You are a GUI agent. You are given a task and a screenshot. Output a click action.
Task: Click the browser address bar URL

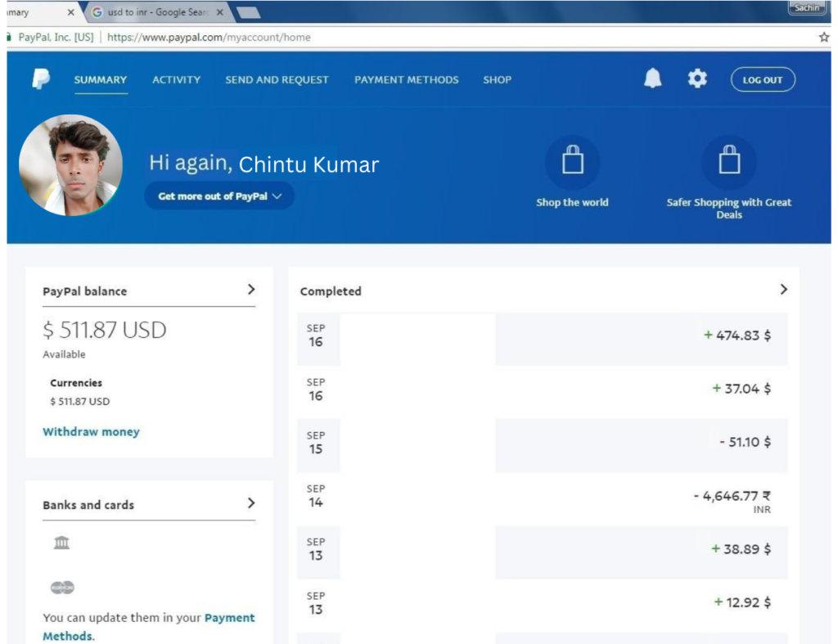click(209, 37)
